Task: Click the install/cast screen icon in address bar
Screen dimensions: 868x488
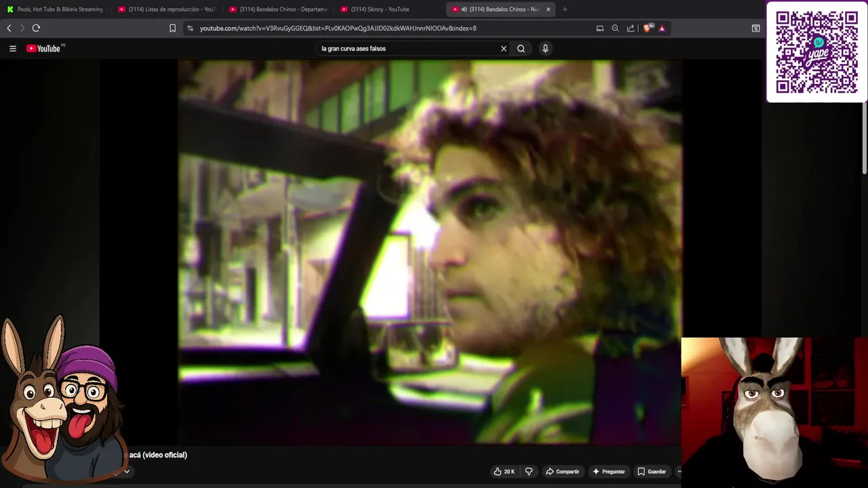Action: click(599, 28)
